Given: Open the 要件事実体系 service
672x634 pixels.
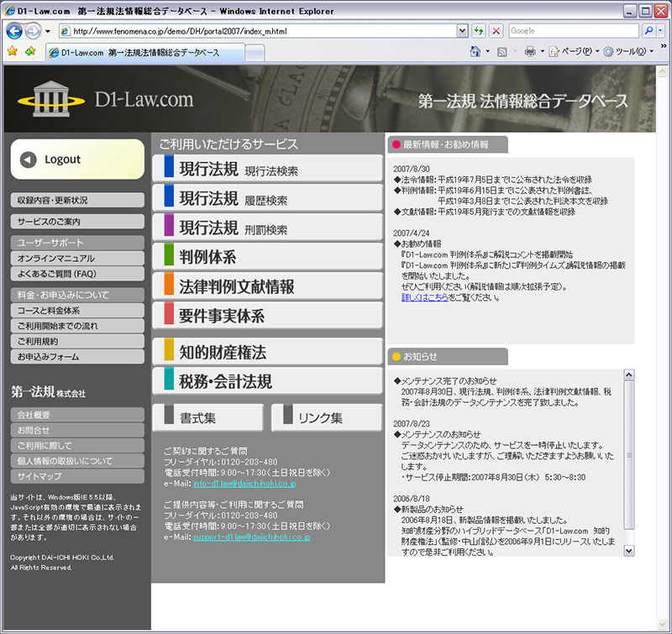Looking at the screenshot, I should click(x=267, y=316).
